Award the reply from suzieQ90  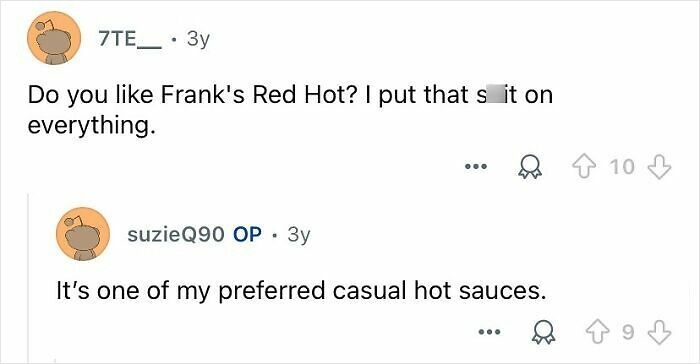coord(543,333)
